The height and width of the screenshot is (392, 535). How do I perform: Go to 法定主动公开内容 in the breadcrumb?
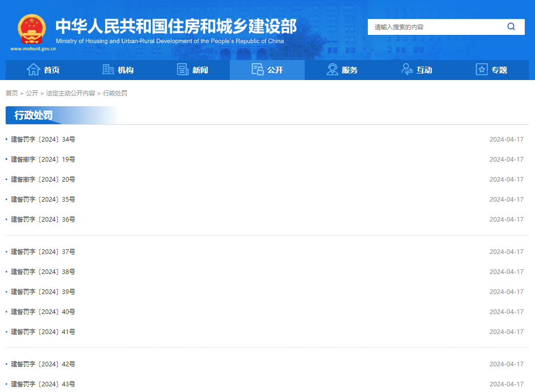tap(70, 93)
